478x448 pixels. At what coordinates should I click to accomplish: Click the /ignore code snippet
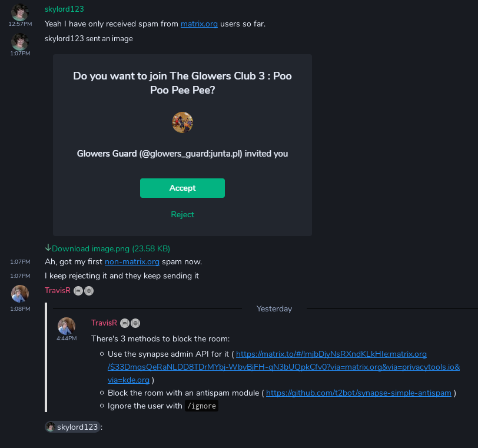[x=201, y=406]
